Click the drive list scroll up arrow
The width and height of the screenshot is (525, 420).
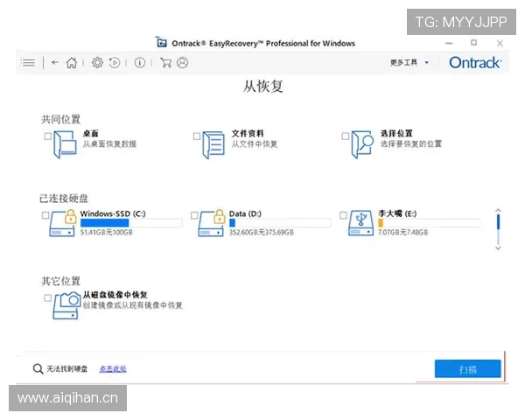coord(498,210)
